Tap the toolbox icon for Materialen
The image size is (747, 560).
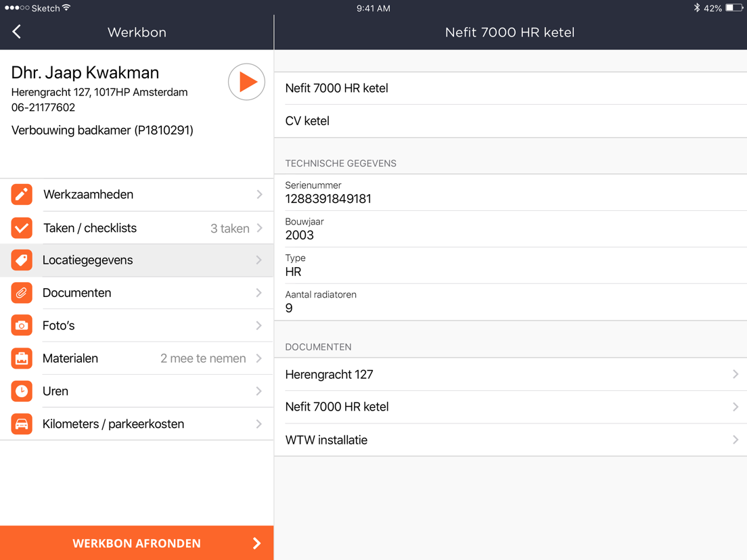[x=22, y=358]
